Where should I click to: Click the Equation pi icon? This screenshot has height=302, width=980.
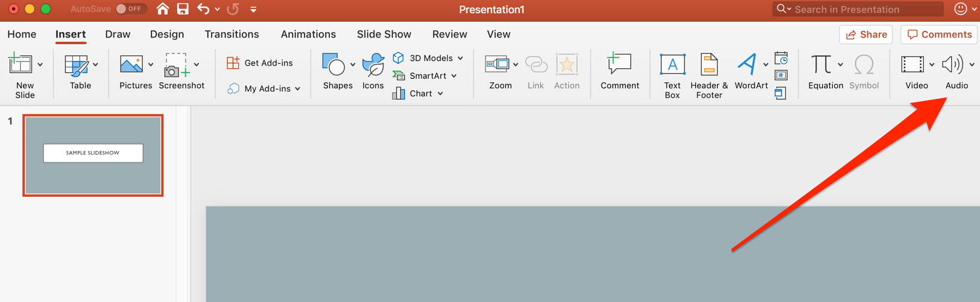(x=821, y=65)
